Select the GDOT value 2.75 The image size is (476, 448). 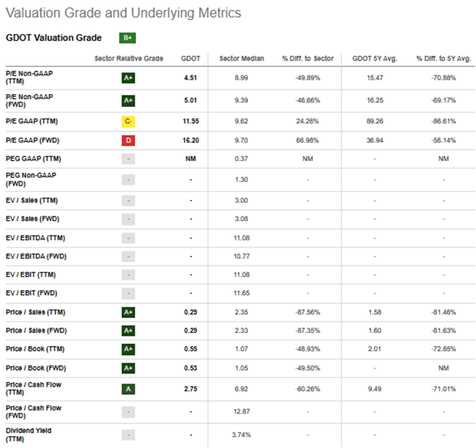tap(191, 389)
